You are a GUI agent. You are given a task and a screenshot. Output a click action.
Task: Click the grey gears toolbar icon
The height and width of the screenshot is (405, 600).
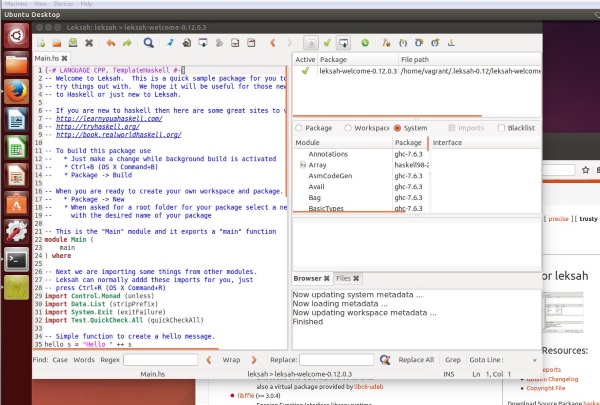(x=219, y=43)
